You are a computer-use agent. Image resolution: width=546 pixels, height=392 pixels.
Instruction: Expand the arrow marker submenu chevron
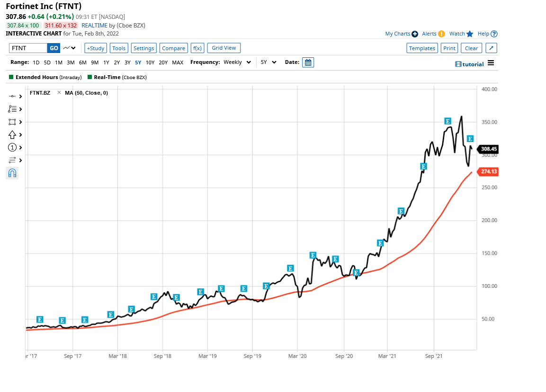coord(20,135)
